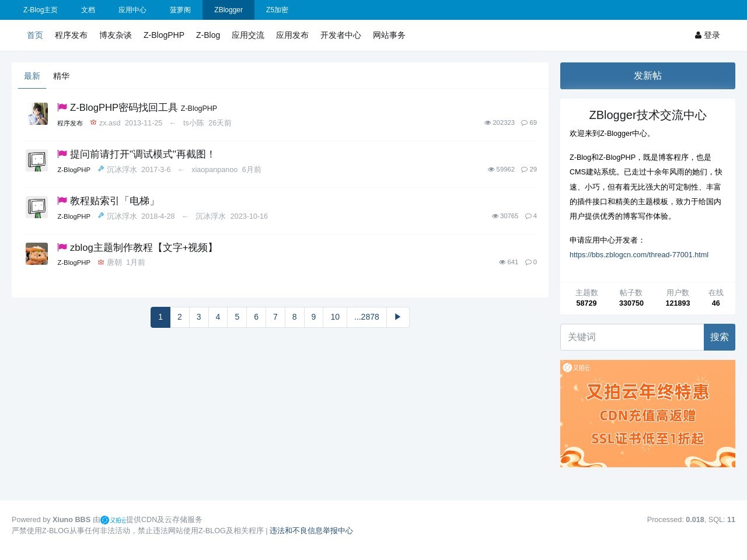Switch to the 最新 tab
Viewport: 747px width, 560px height.
32,76
